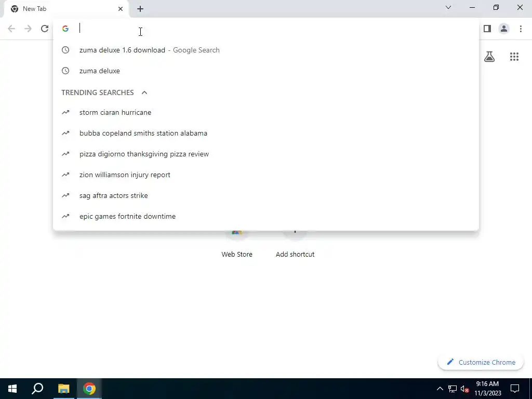
Task: Open the Windows Start menu
Action: coord(12,389)
